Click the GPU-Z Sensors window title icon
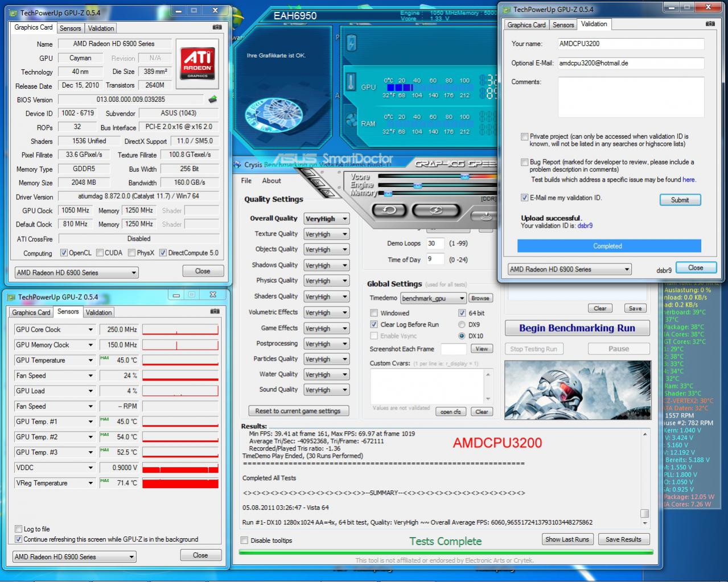The height and width of the screenshot is (582, 728). click(10, 297)
